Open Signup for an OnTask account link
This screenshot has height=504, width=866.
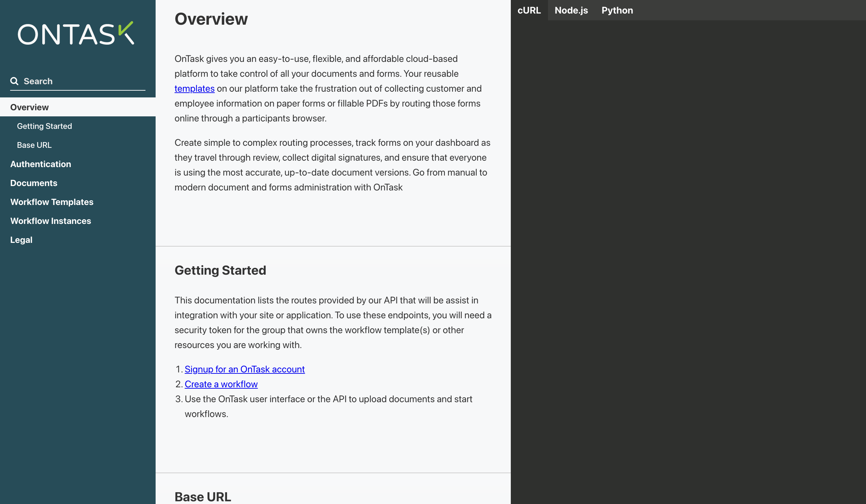[245, 369]
